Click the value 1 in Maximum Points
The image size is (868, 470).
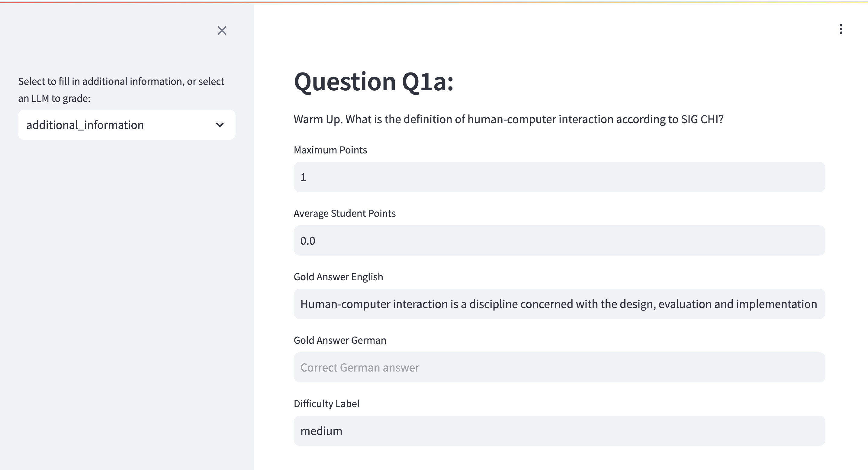[x=303, y=178]
